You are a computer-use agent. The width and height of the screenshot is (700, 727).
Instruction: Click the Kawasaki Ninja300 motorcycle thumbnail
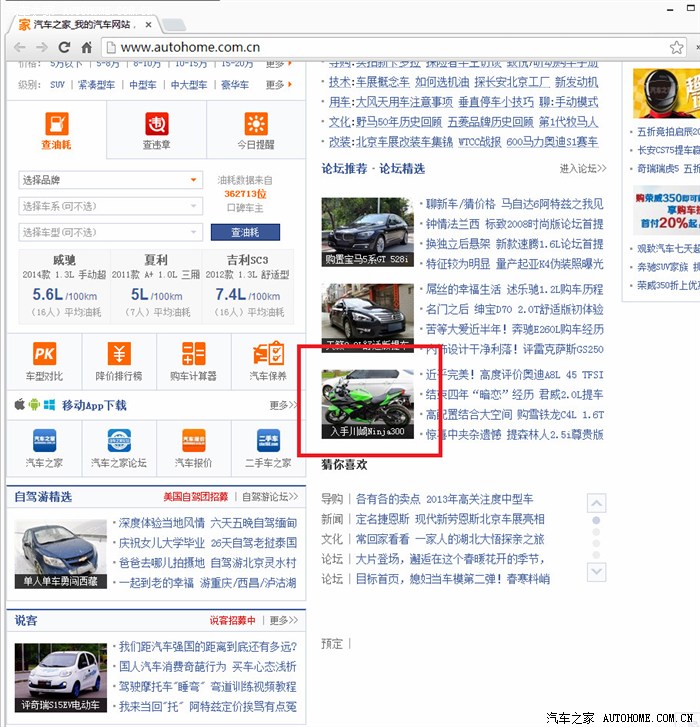(367, 405)
